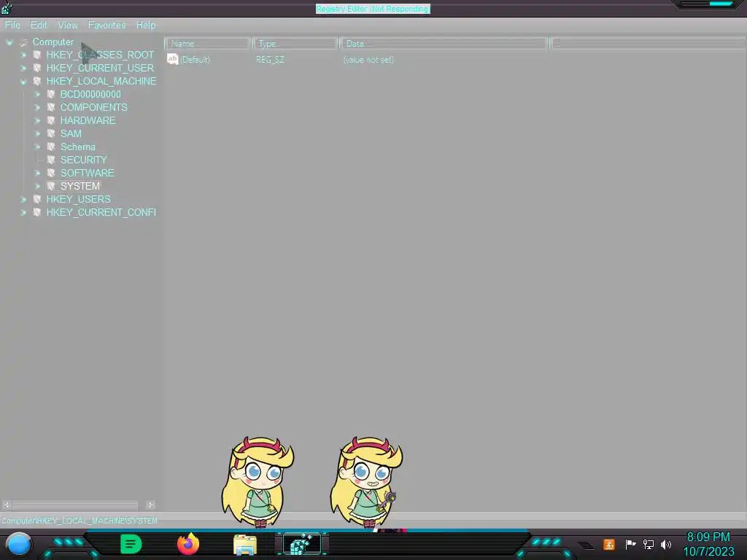The height and width of the screenshot is (560, 747).
Task: Select the SECURITY key
Action: point(83,160)
